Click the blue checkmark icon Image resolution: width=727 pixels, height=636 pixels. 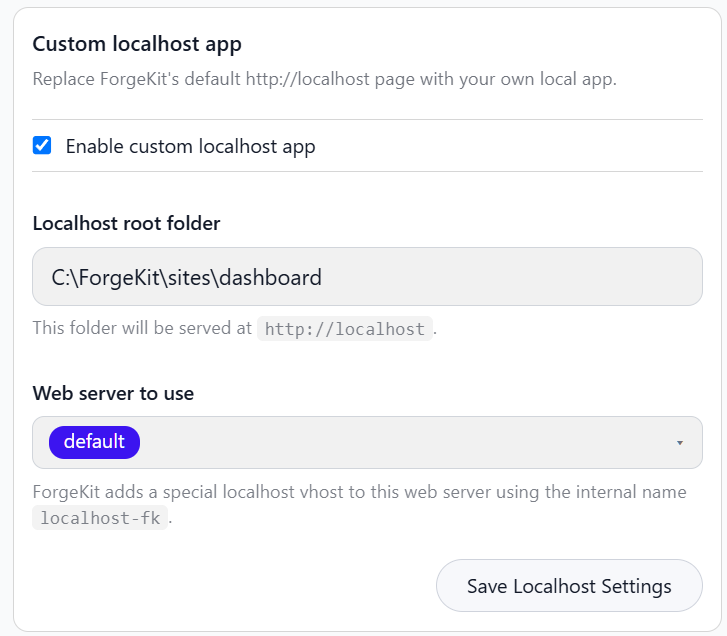pos(42,146)
